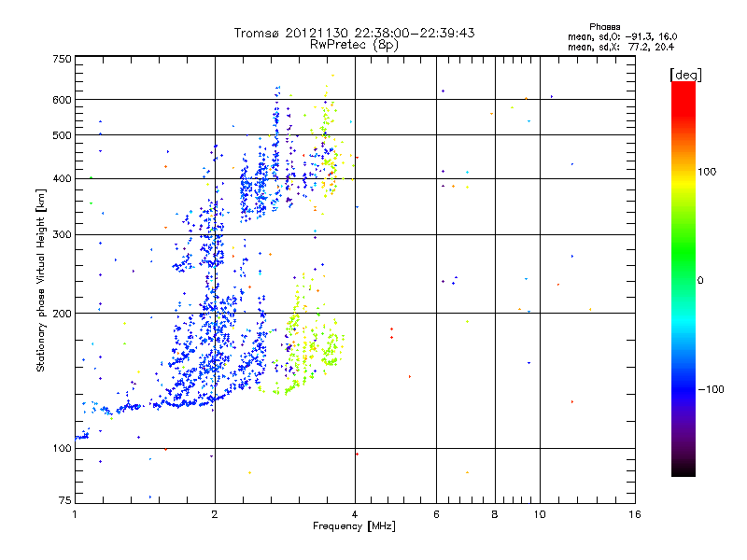This screenshot has height=560, width=747.
Task: Click the y-axis label '600'
Action: click(x=62, y=100)
